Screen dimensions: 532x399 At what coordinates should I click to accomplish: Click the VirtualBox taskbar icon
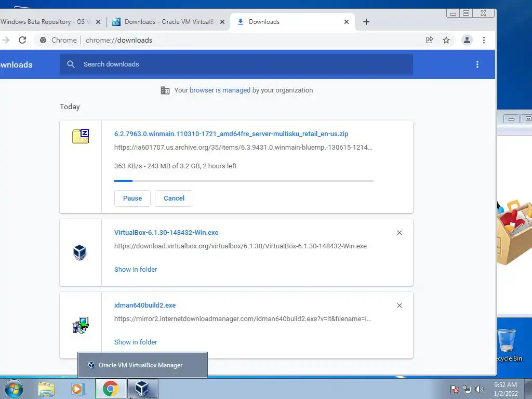[142, 389]
